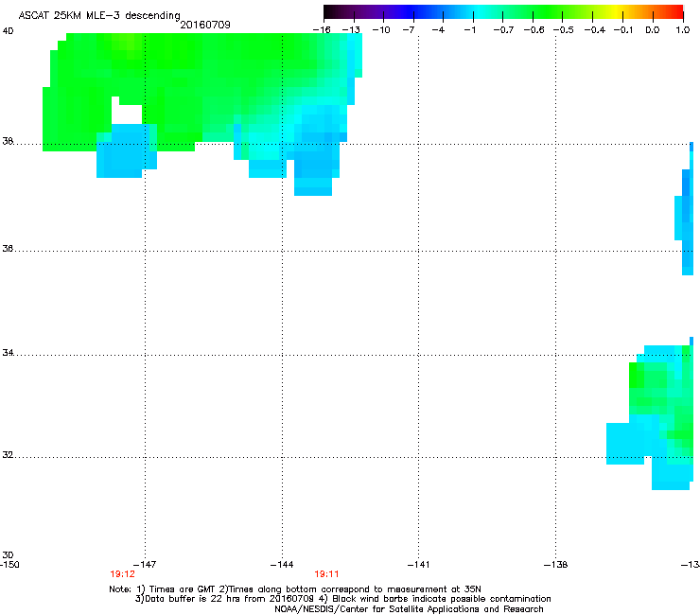Image resolution: width=700 pixels, height=615 pixels.
Task: Click the color scale label '-4'
Action: click(438, 30)
